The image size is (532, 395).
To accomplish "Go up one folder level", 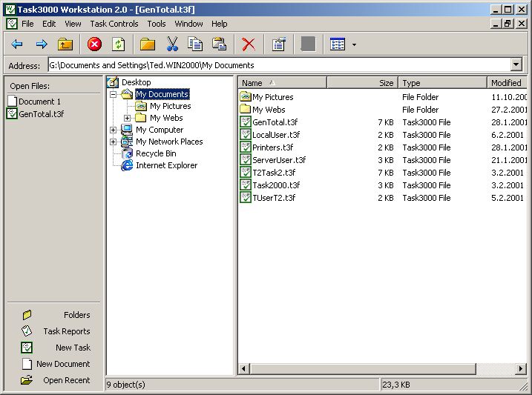I will click(x=65, y=44).
